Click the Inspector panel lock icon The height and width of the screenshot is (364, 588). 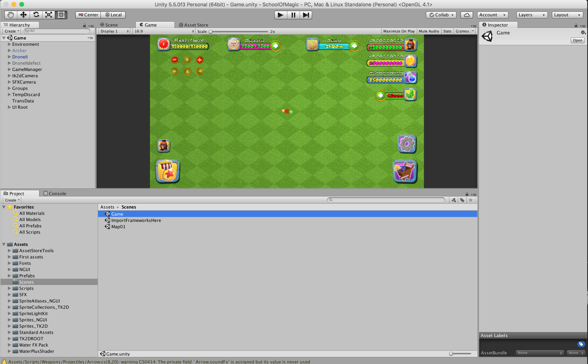(576, 25)
